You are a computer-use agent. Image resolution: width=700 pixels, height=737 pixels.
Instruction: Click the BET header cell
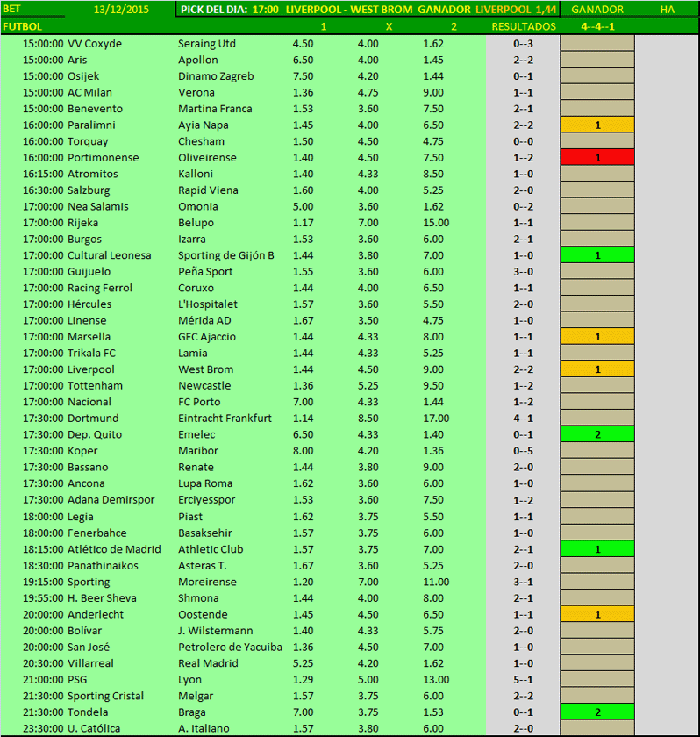(11, 9)
